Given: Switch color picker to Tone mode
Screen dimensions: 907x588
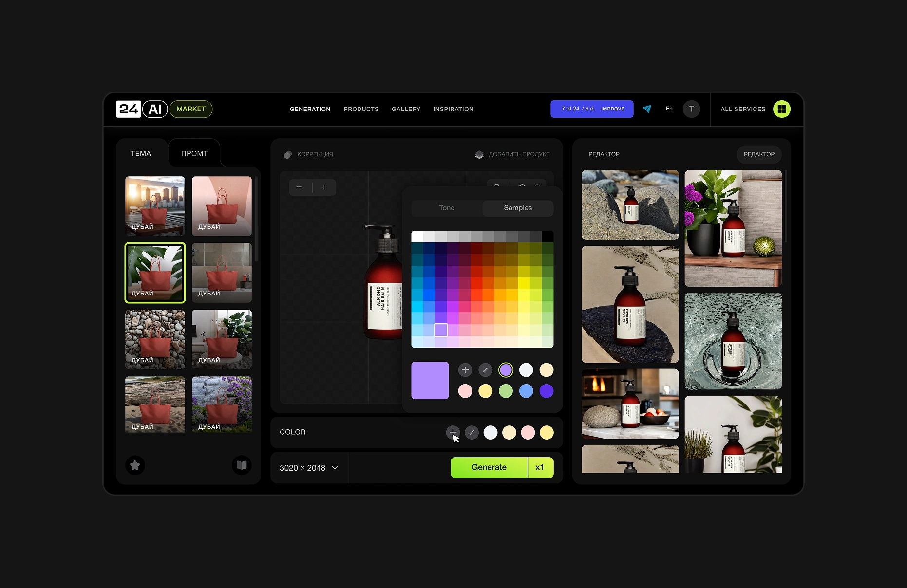Looking at the screenshot, I should coord(447,208).
